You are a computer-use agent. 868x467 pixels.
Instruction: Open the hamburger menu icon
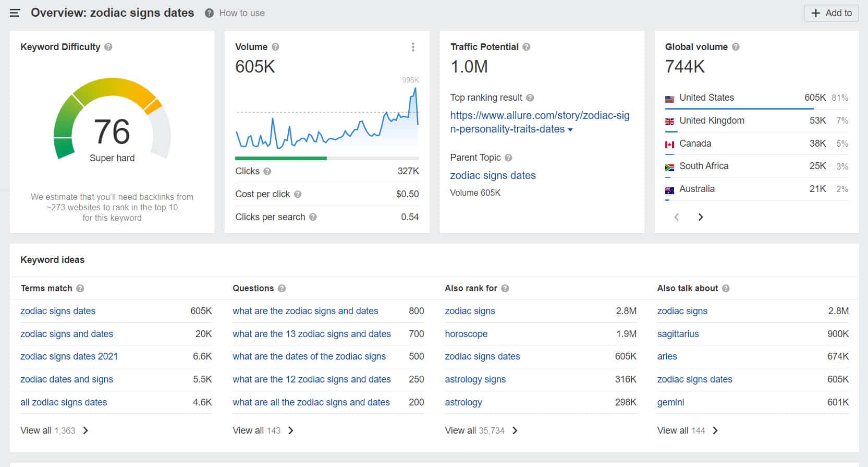click(x=15, y=13)
